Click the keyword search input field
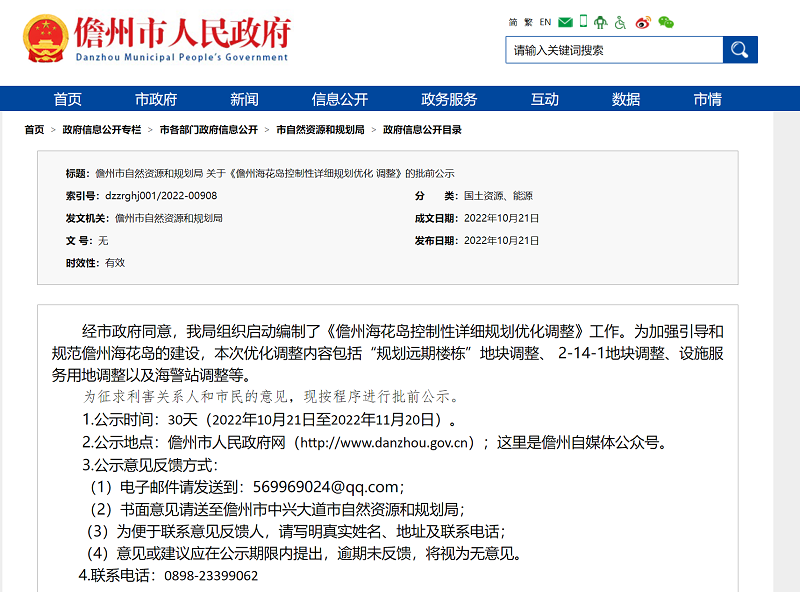 (613, 50)
